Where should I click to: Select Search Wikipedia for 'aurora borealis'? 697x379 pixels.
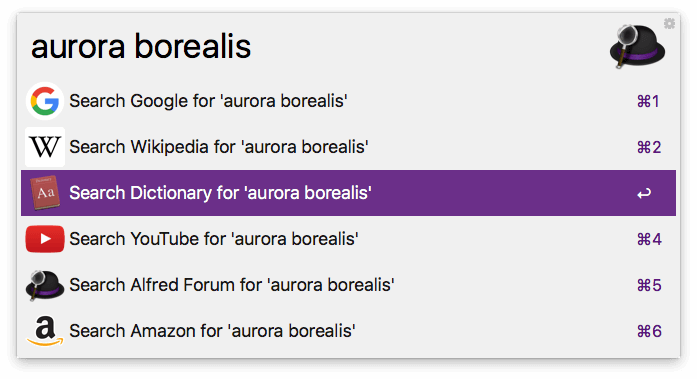348,147
